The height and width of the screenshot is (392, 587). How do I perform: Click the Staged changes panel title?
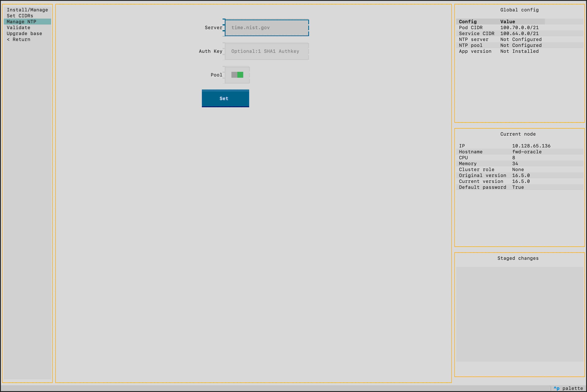[x=518, y=258]
